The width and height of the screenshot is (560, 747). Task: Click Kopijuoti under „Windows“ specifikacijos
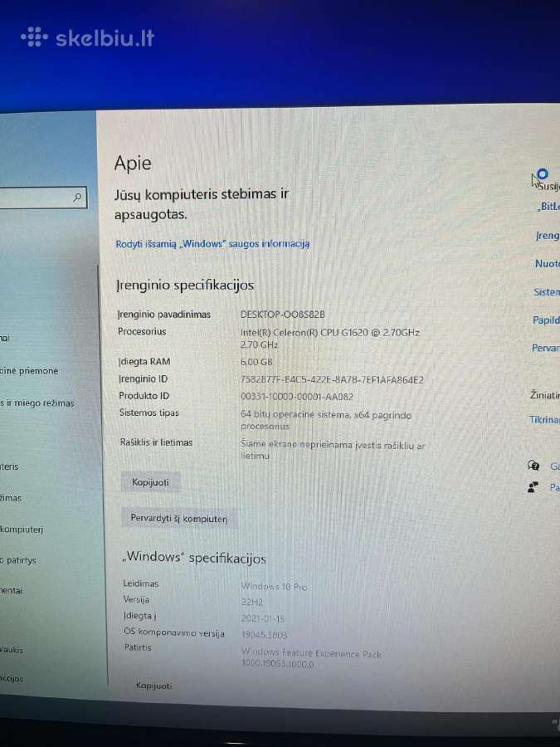coord(153,686)
